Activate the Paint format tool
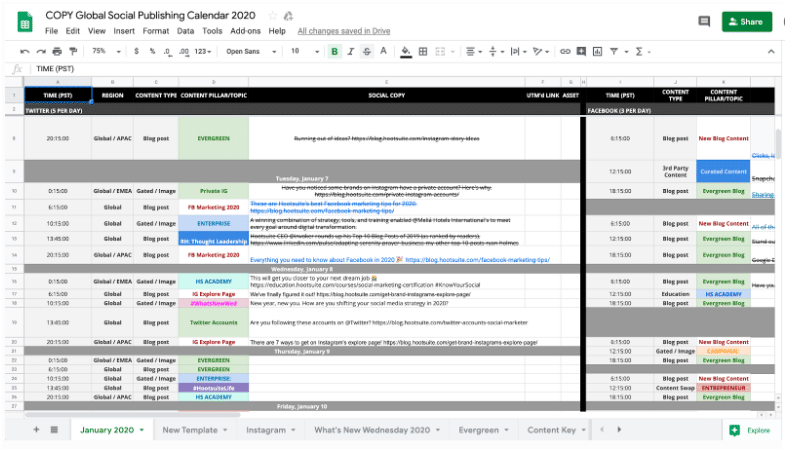The width and height of the screenshot is (788, 449). coord(73,51)
